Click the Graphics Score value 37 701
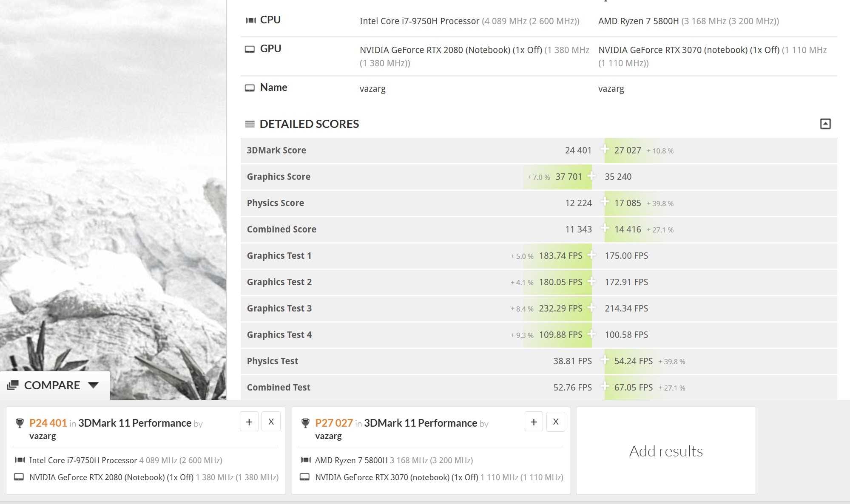The width and height of the screenshot is (850, 504). [x=569, y=177]
